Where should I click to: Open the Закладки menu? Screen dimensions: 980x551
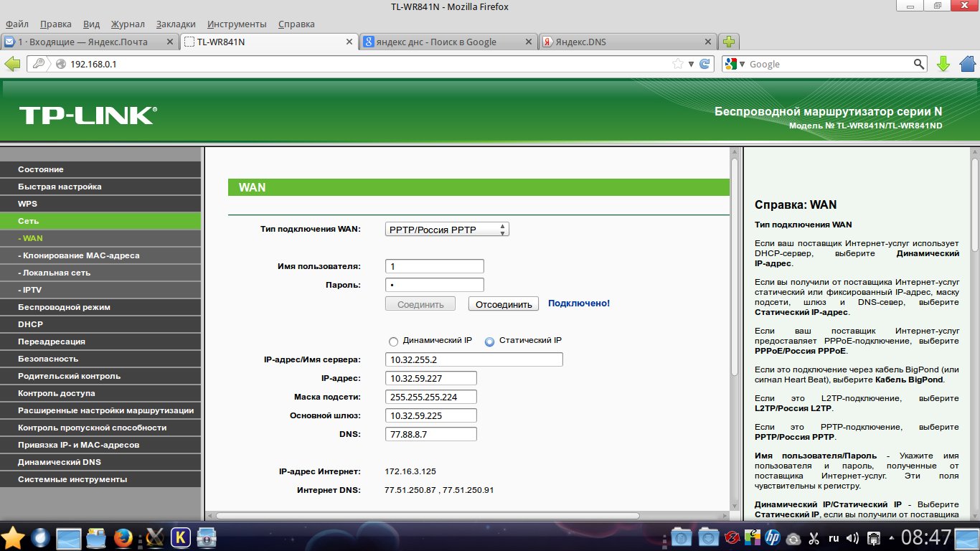[176, 24]
